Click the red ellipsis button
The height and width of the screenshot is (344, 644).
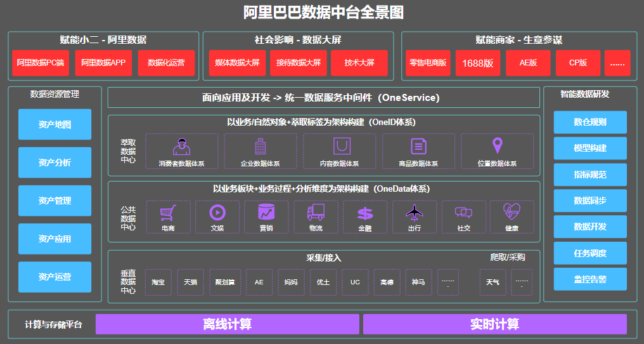(617, 63)
